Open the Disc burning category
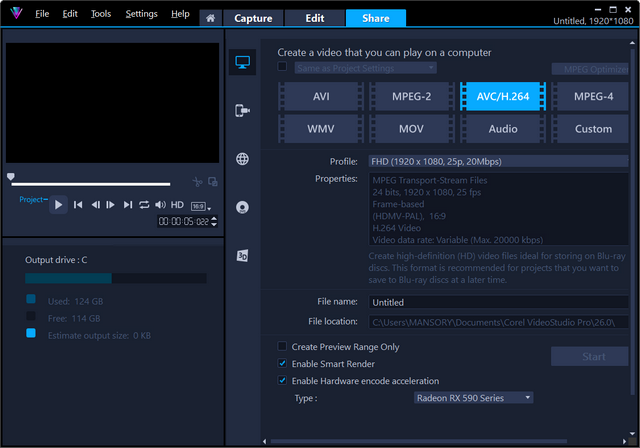This screenshot has width=640, height=448. click(242, 208)
